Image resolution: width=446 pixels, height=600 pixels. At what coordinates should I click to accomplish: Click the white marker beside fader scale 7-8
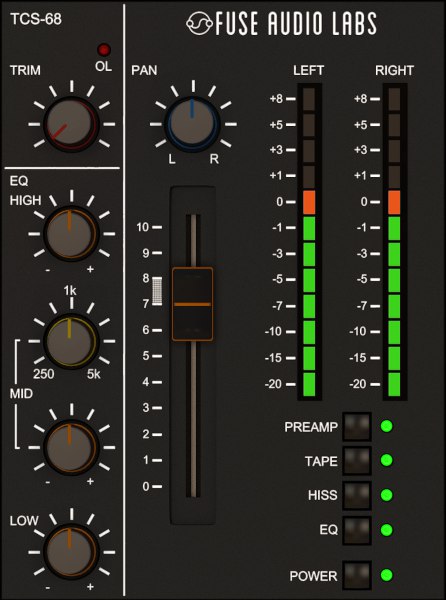[x=157, y=291]
